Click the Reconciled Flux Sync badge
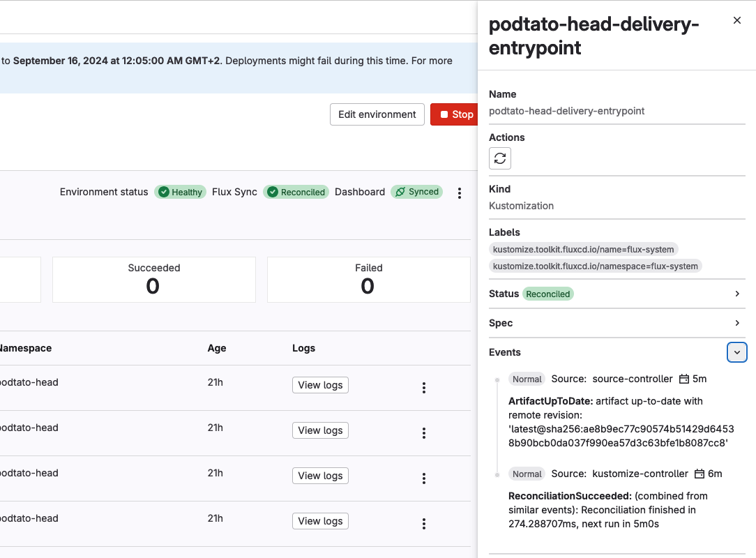756x558 pixels. (296, 192)
